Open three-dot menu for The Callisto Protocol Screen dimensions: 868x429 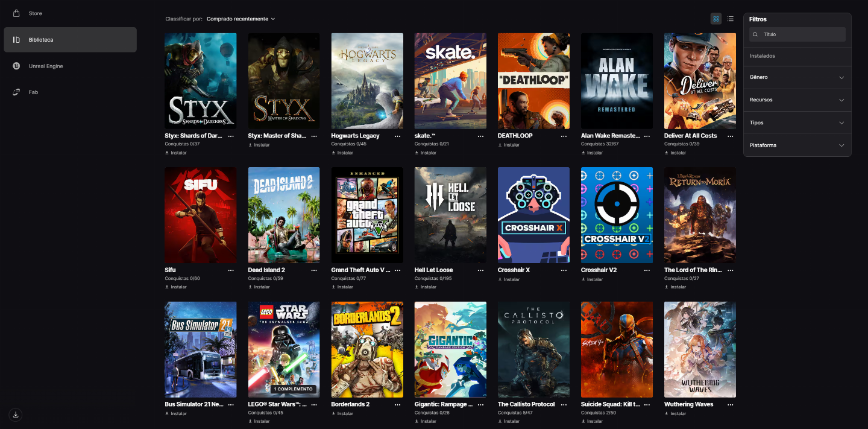[564, 405]
